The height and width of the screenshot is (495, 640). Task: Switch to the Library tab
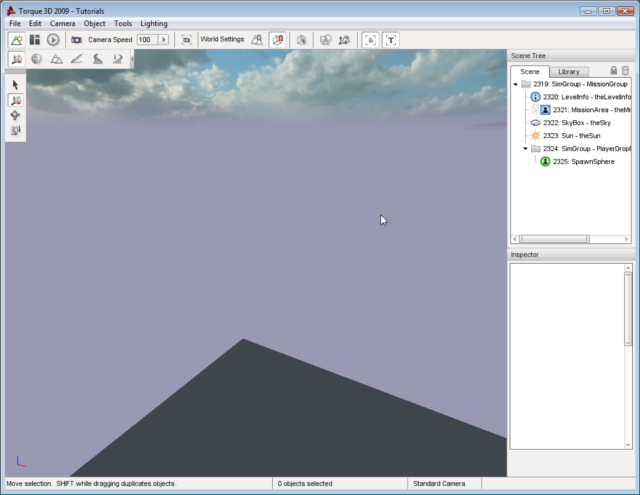click(569, 72)
